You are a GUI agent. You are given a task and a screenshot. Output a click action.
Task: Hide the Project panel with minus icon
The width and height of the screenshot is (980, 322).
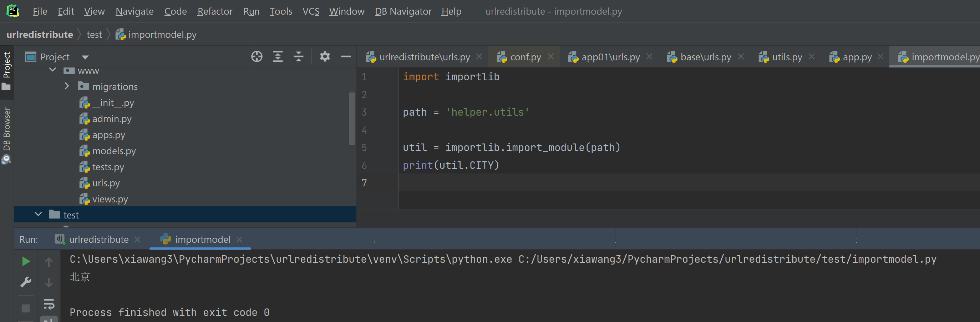pyautogui.click(x=346, y=57)
